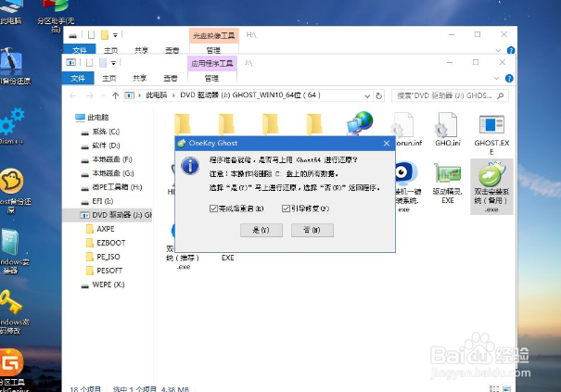The height and width of the screenshot is (392, 561).
Task: Click 应用程序工具 contextual tab header
Action: click(211, 64)
